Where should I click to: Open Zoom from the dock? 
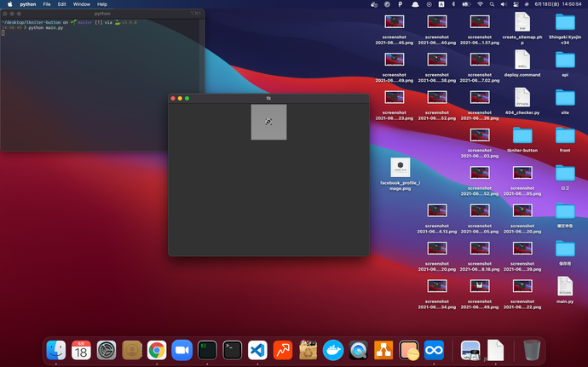[x=182, y=350]
